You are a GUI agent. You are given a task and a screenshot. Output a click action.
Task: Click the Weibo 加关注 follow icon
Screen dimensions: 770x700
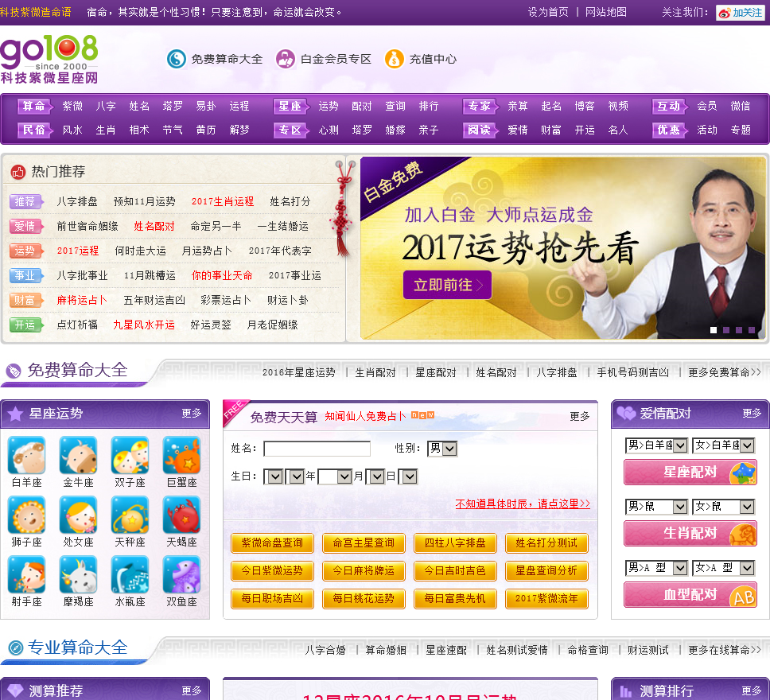tap(741, 13)
